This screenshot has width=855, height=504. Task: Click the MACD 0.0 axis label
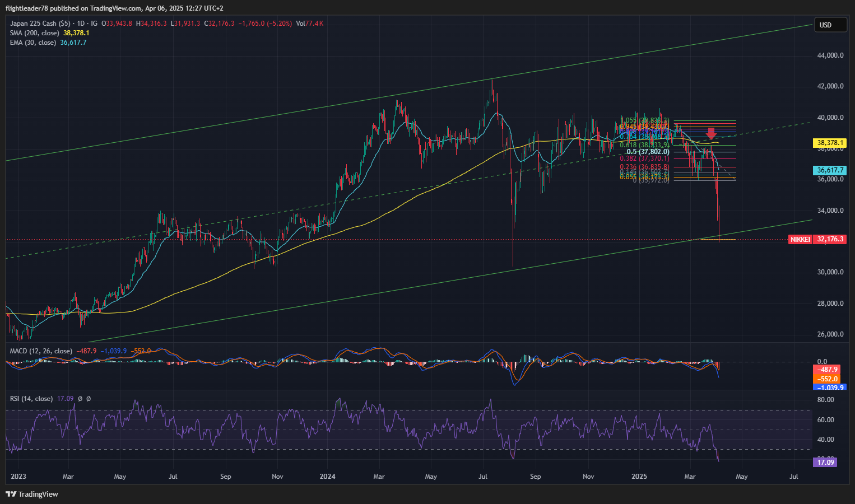(x=822, y=362)
